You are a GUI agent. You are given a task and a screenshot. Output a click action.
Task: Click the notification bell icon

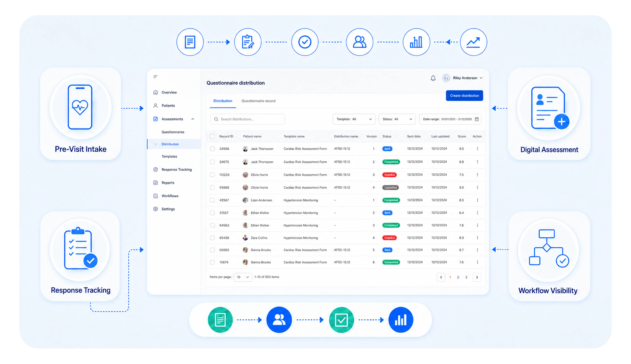click(x=433, y=78)
